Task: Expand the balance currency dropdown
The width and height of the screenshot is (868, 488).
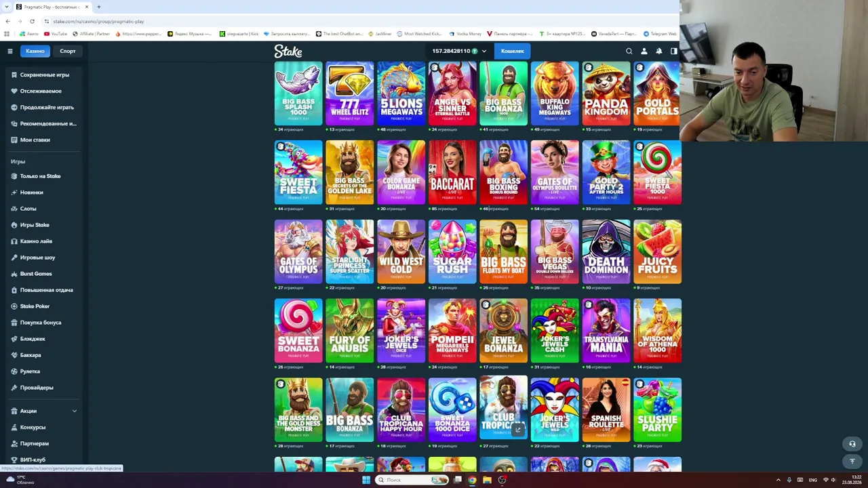Action: click(484, 51)
